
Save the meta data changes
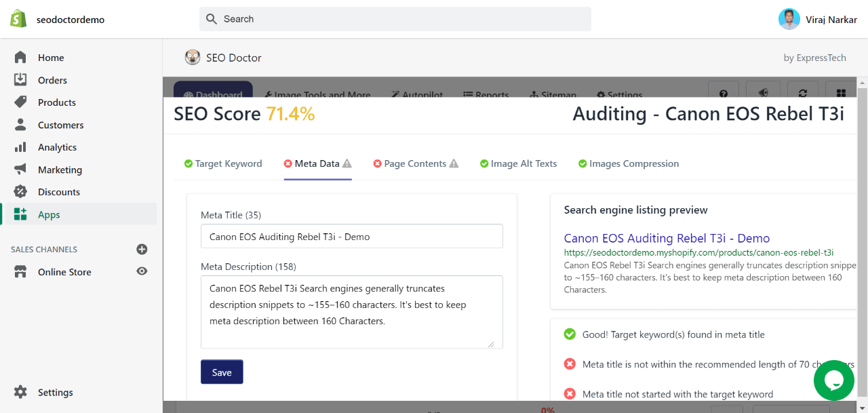coord(222,372)
